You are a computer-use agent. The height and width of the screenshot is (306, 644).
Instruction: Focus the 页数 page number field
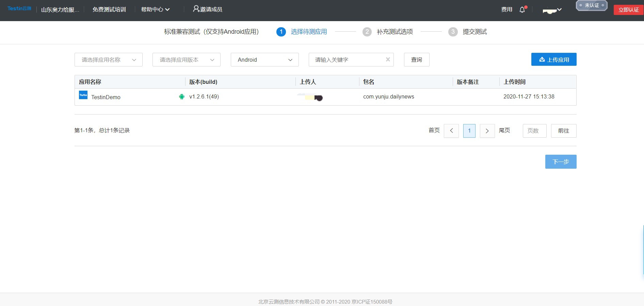click(x=535, y=131)
